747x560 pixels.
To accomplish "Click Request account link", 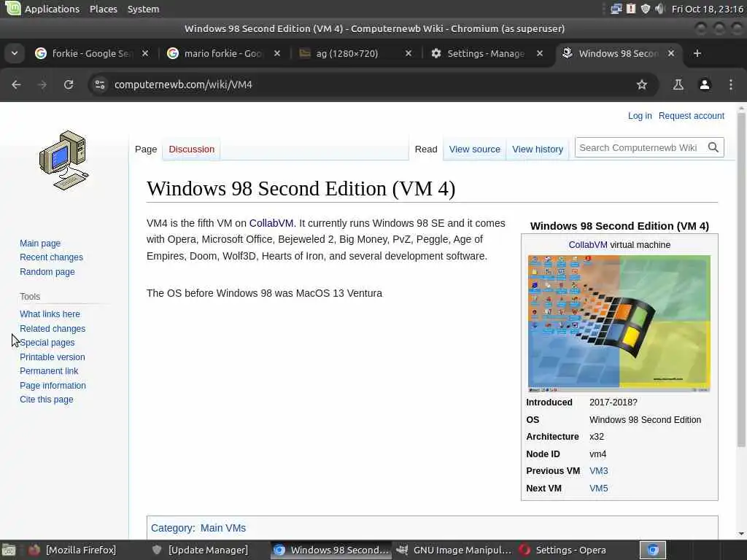I will click(692, 116).
